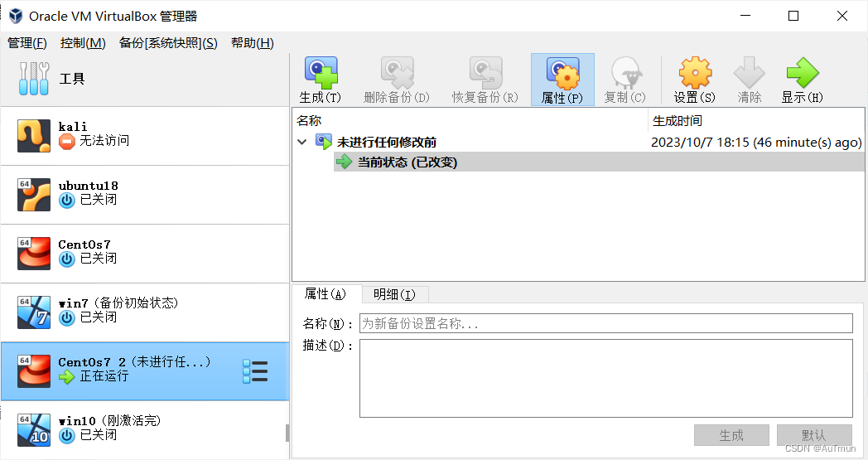Select the win7 VM icon
This screenshot has height=460, width=868.
tap(34, 312)
